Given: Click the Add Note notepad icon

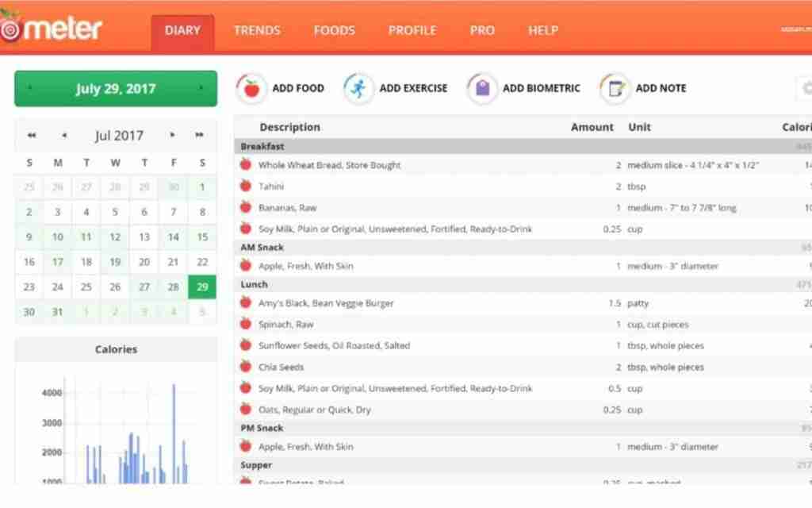Looking at the screenshot, I should pos(615,89).
